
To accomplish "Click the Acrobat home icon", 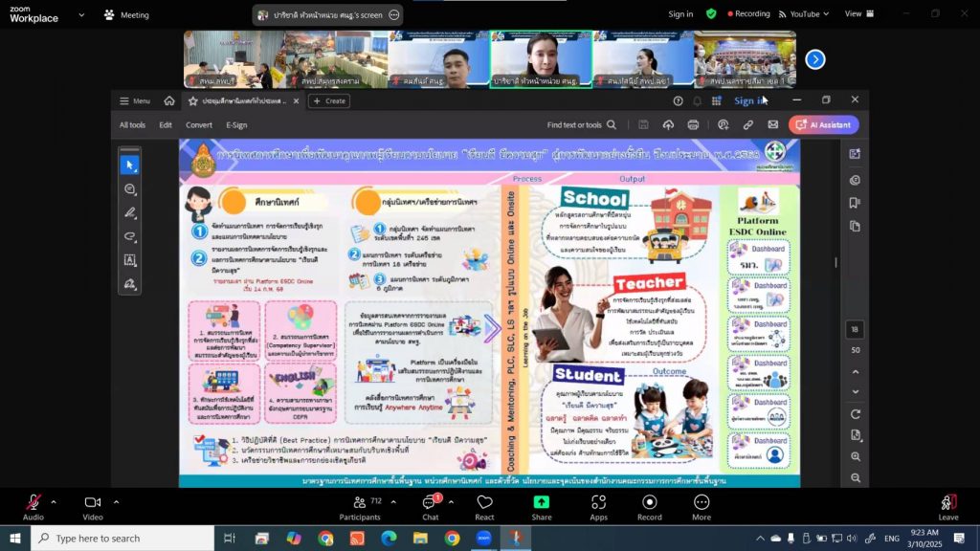I will click(x=169, y=100).
